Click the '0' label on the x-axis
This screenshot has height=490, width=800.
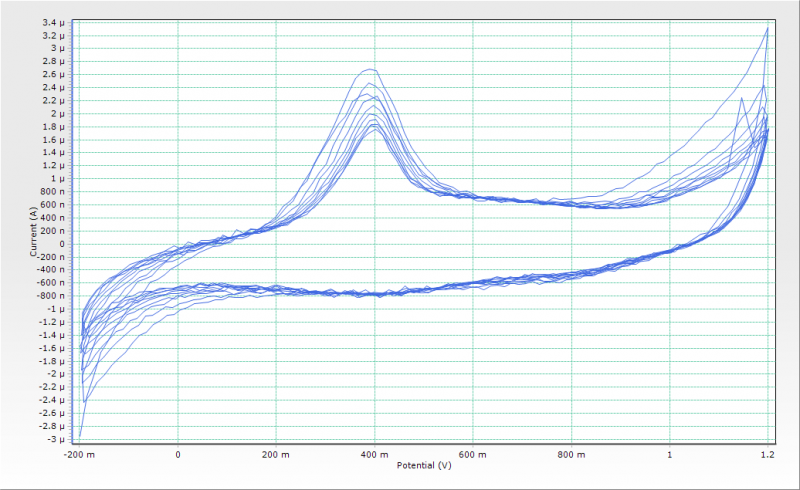178,454
